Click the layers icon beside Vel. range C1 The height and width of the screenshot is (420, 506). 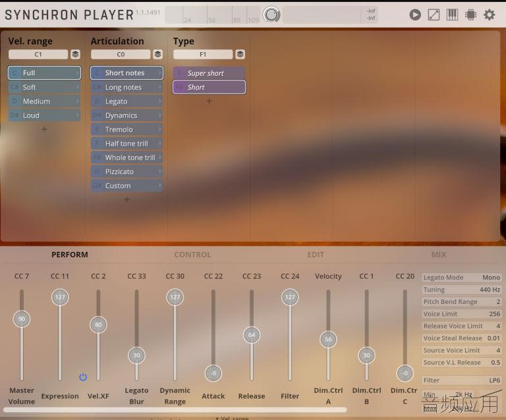(x=75, y=54)
